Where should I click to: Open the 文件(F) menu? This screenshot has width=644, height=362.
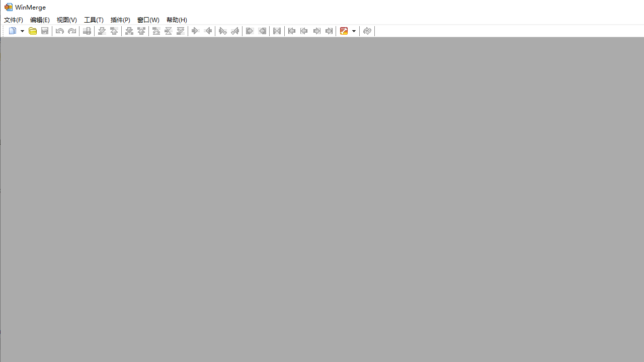pos(14,20)
